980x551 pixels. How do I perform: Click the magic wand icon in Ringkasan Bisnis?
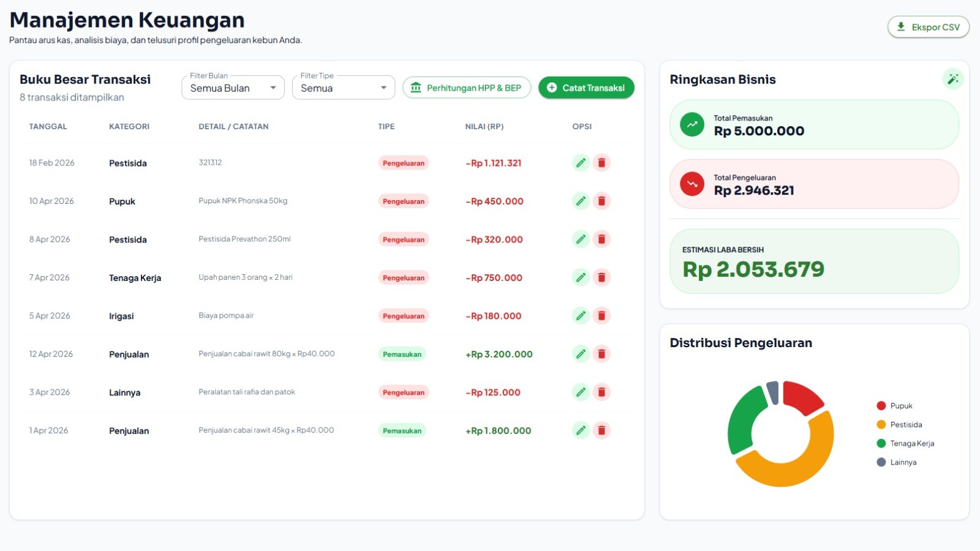click(x=952, y=79)
